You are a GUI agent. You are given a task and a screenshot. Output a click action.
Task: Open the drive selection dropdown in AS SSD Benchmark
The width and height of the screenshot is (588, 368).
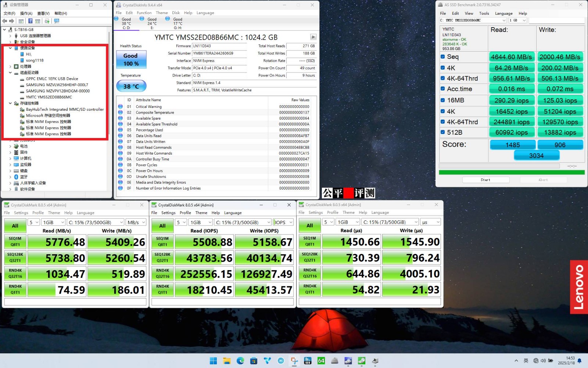[473, 20]
